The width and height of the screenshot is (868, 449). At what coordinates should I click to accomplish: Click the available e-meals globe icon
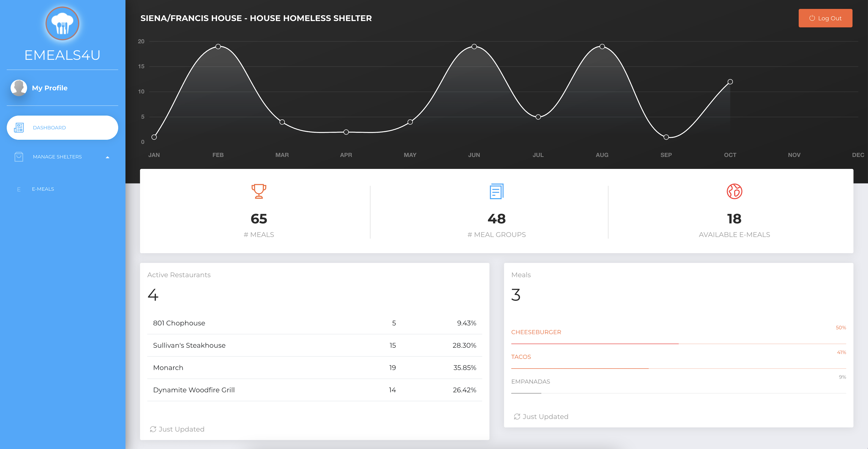[734, 191]
